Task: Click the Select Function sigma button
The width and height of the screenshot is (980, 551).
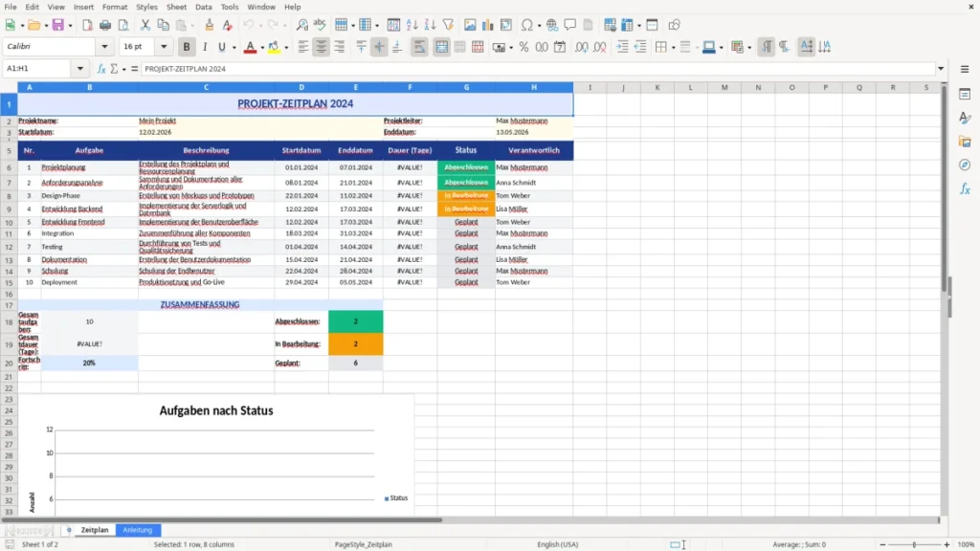Action: click(114, 69)
